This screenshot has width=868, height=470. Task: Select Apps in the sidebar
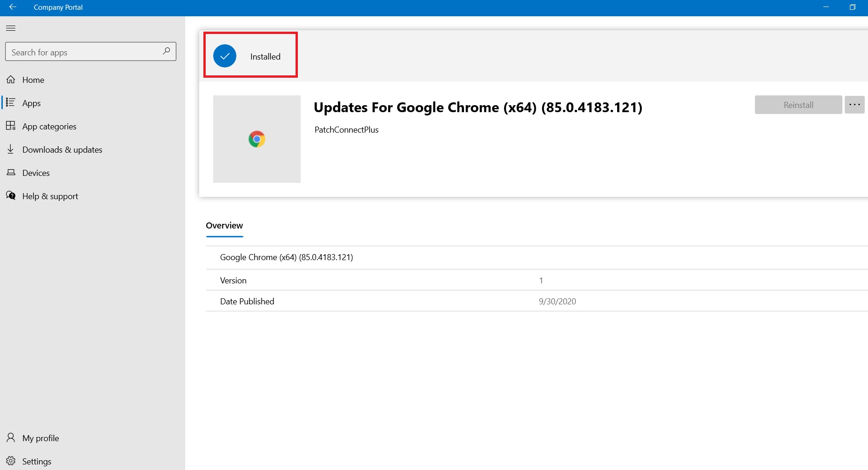coord(32,103)
